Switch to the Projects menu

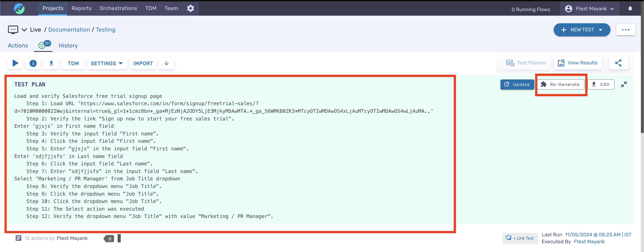coord(53,8)
